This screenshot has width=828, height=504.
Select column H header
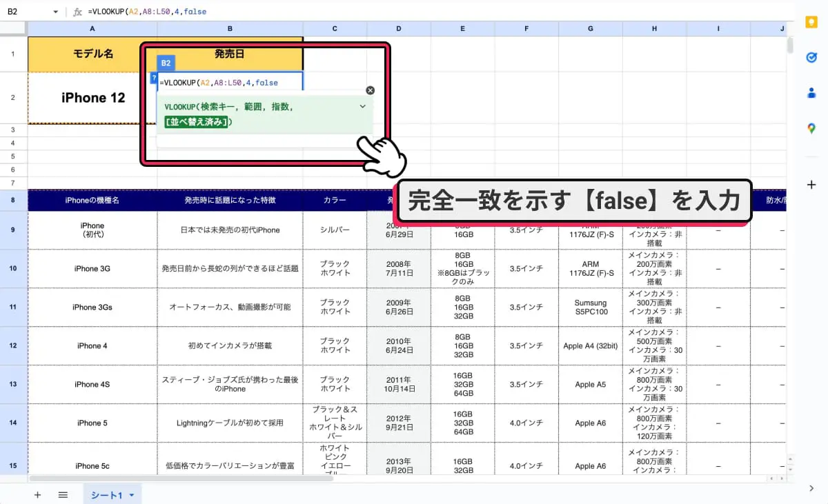[x=654, y=28]
